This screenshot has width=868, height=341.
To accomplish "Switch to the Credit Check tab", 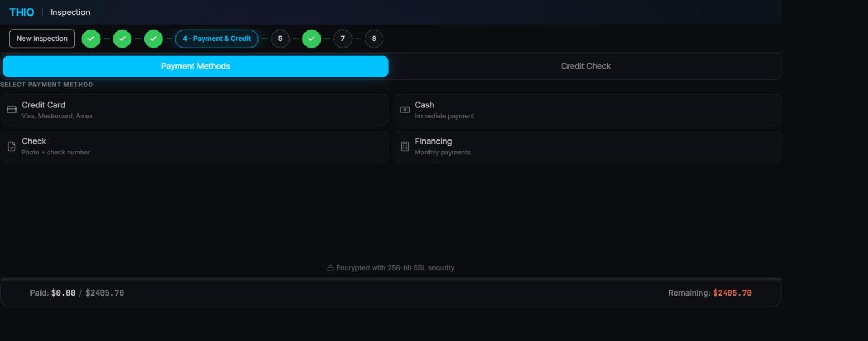I will [x=586, y=66].
